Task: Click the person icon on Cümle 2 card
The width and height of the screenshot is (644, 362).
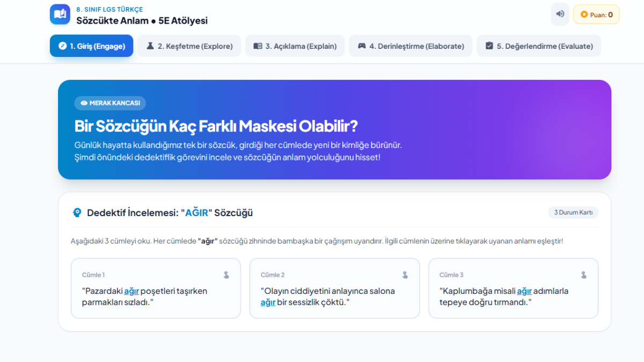Action: pos(405,275)
